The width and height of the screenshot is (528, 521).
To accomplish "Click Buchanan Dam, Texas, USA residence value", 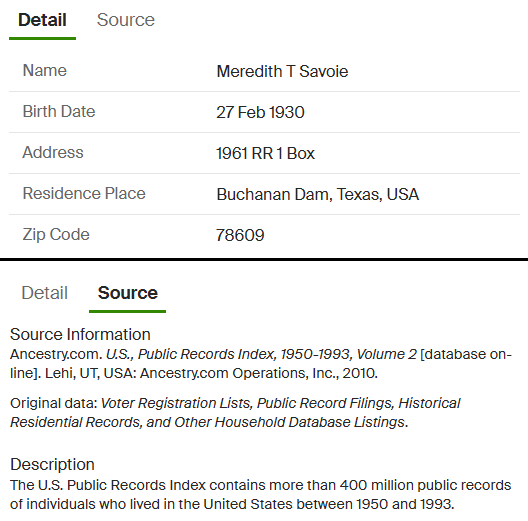I will pos(318,194).
